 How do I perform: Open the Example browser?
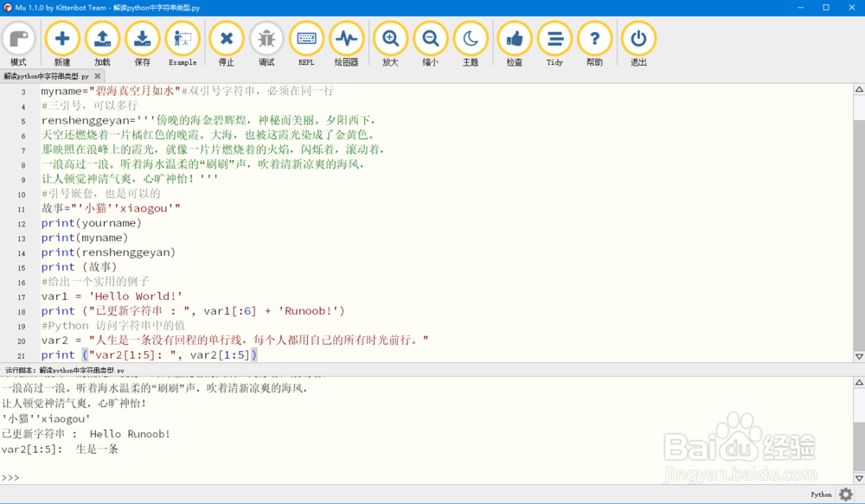click(x=183, y=44)
